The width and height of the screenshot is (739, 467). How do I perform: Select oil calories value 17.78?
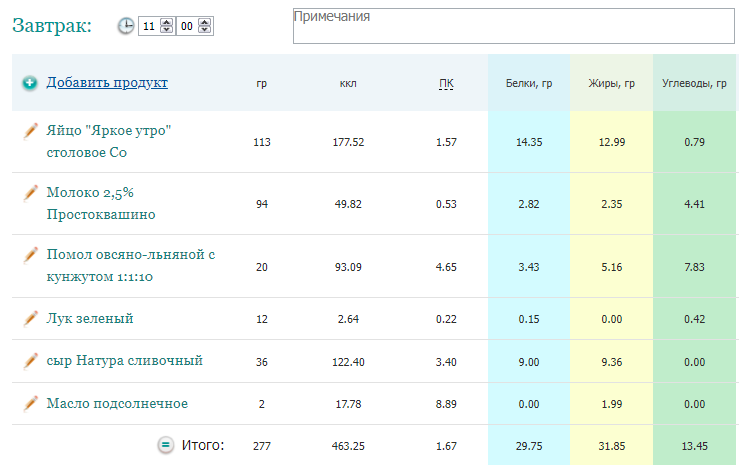348,404
